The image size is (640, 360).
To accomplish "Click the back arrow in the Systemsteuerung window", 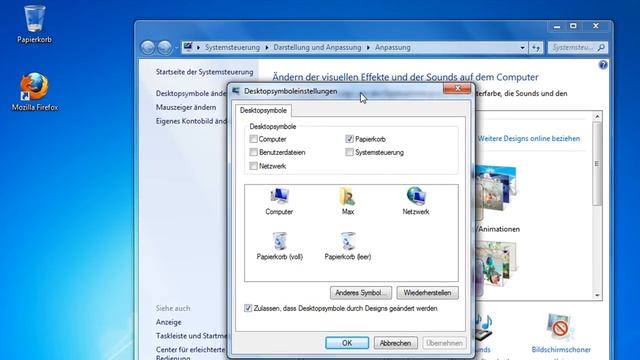I will [x=148, y=47].
